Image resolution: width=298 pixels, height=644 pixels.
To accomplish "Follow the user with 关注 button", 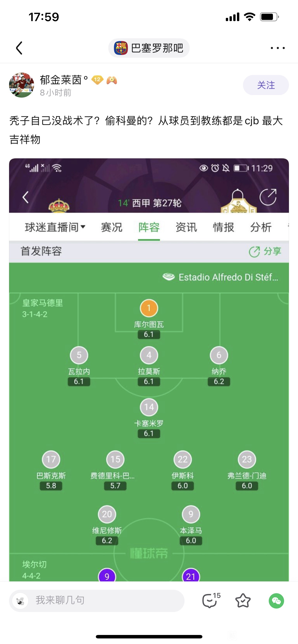I will [x=266, y=85].
